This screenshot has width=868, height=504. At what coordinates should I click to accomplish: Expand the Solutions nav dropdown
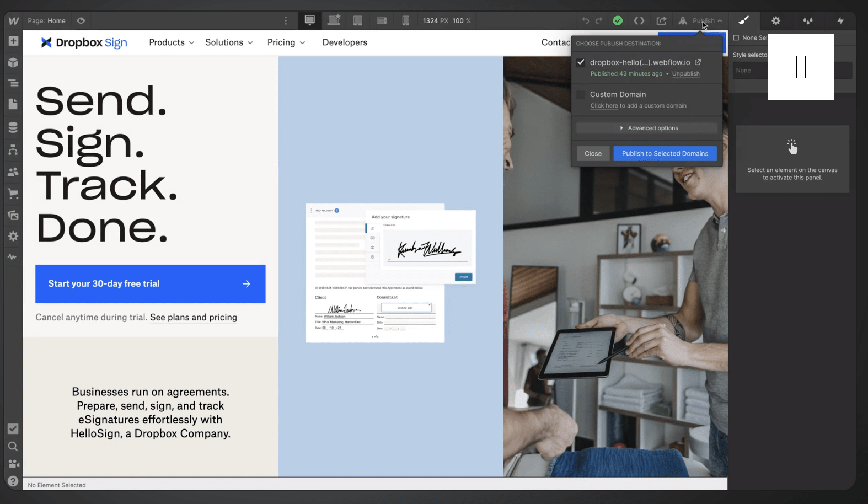(x=229, y=42)
